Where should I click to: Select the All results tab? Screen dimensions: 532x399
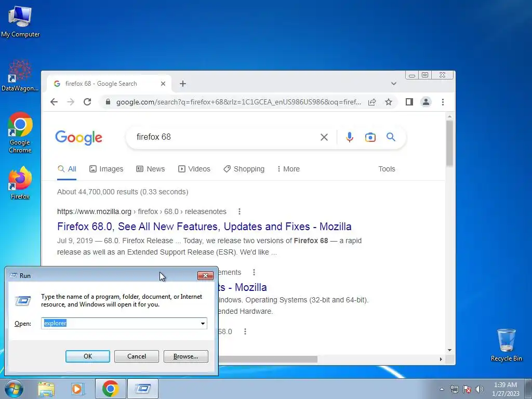(x=67, y=169)
